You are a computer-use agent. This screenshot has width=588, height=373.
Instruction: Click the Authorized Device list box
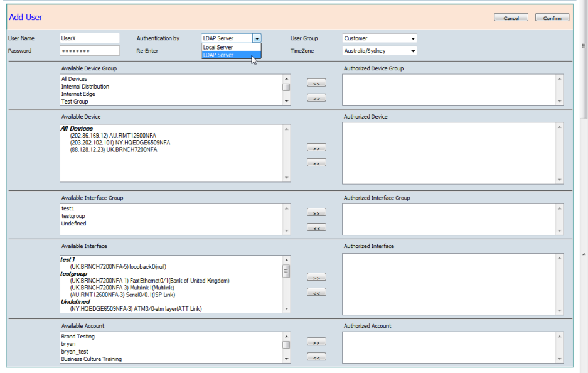452,153
